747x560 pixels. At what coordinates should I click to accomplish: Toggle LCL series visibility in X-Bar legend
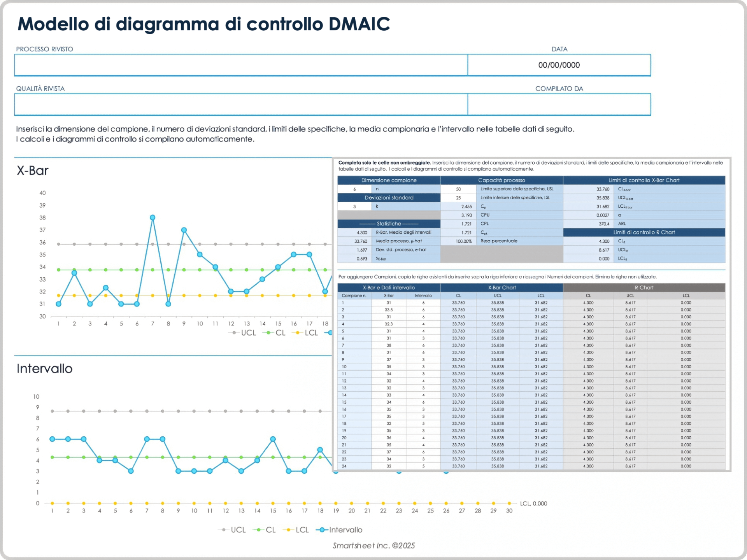[x=298, y=332]
